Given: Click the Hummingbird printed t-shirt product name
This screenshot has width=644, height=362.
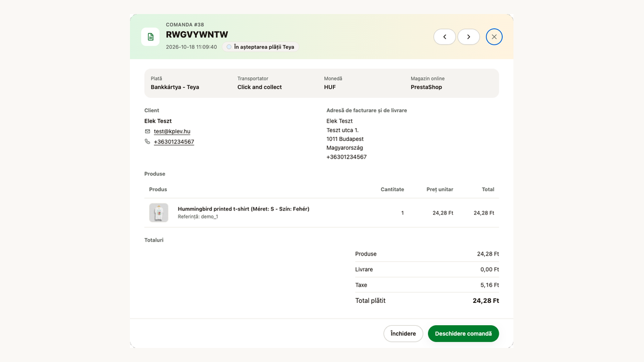Looking at the screenshot, I should coord(244,209).
